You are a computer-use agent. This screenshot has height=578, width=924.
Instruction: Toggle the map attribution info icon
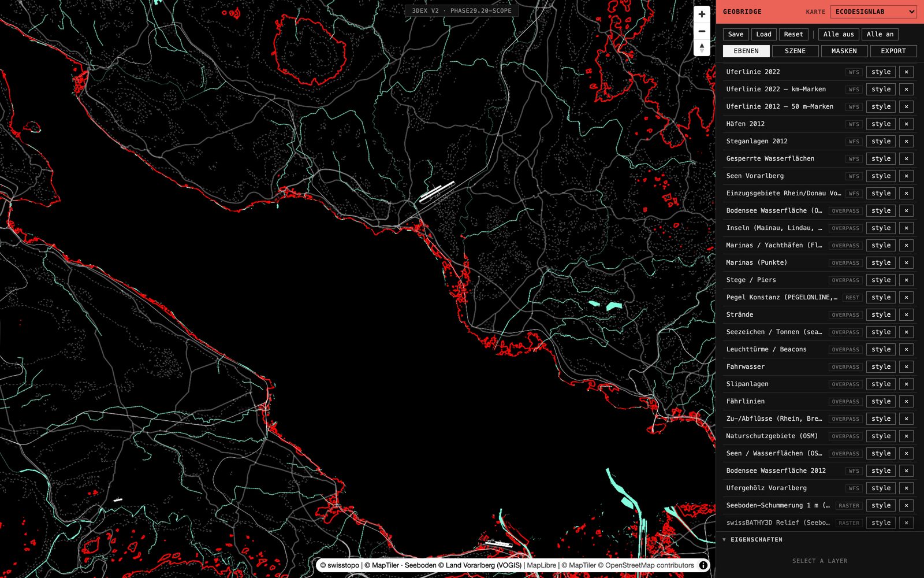[703, 565]
